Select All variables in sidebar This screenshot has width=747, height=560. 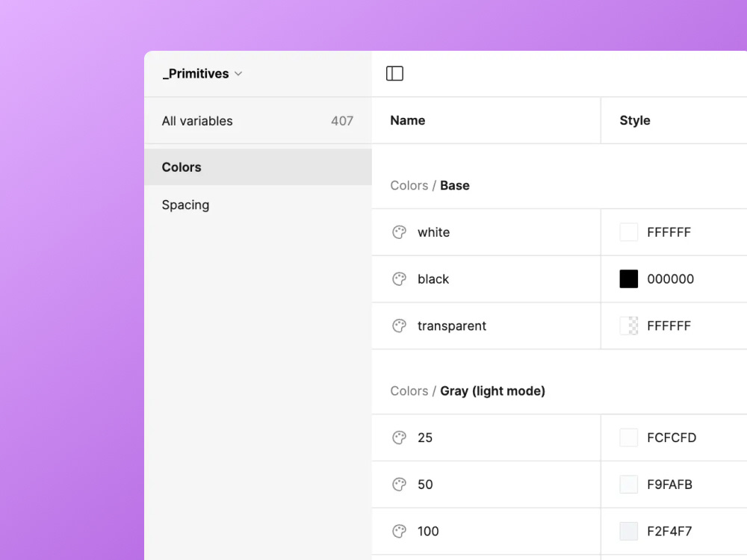click(258, 121)
